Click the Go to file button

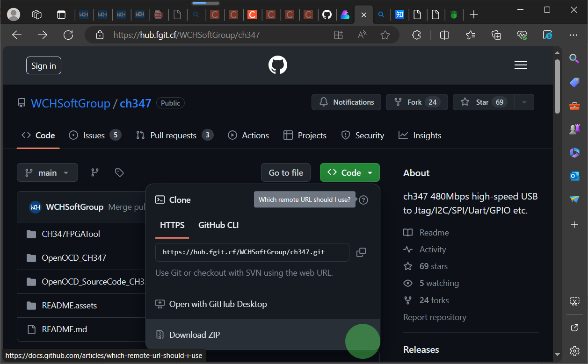coord(286,173)
